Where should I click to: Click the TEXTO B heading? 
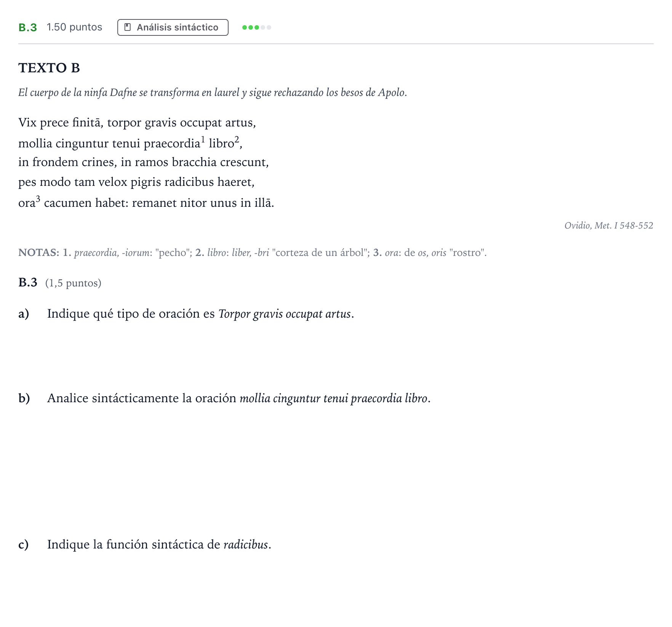(49, 68)
